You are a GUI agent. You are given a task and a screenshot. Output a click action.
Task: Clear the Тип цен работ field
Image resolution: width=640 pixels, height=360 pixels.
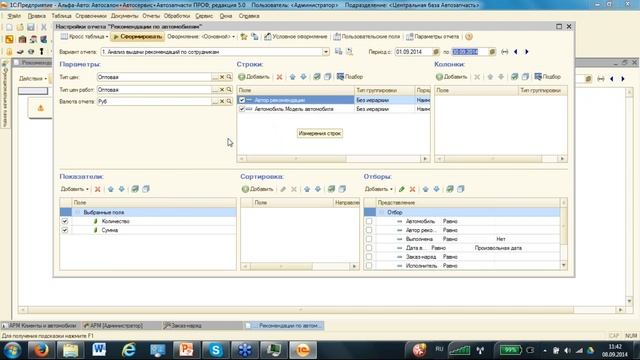point(222,89)
